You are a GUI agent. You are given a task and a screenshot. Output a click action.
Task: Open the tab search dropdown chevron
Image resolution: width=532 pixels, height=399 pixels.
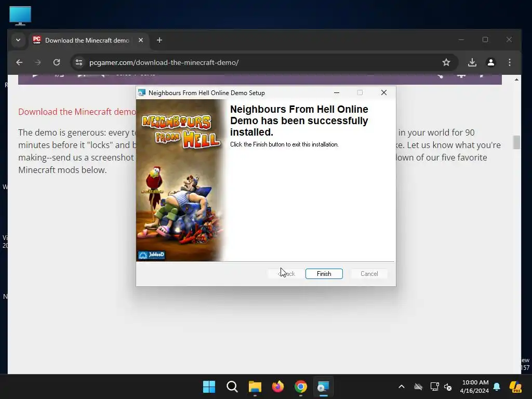pyautogui.click(x=18, y=40)
